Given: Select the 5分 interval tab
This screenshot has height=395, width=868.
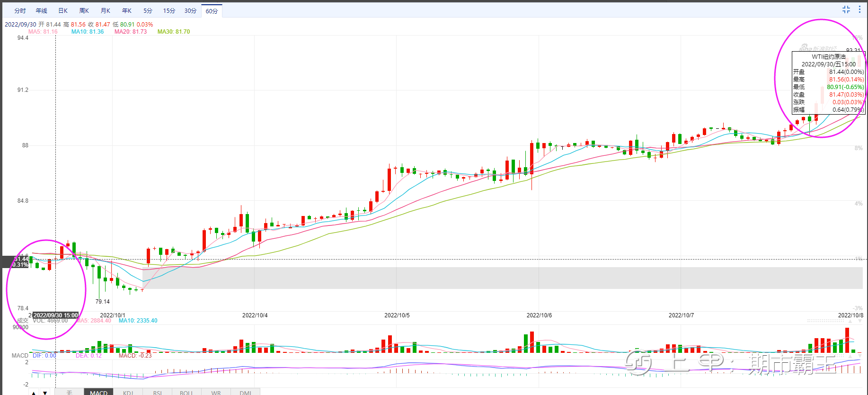Looking at the screenshot, I should [148, 10].
